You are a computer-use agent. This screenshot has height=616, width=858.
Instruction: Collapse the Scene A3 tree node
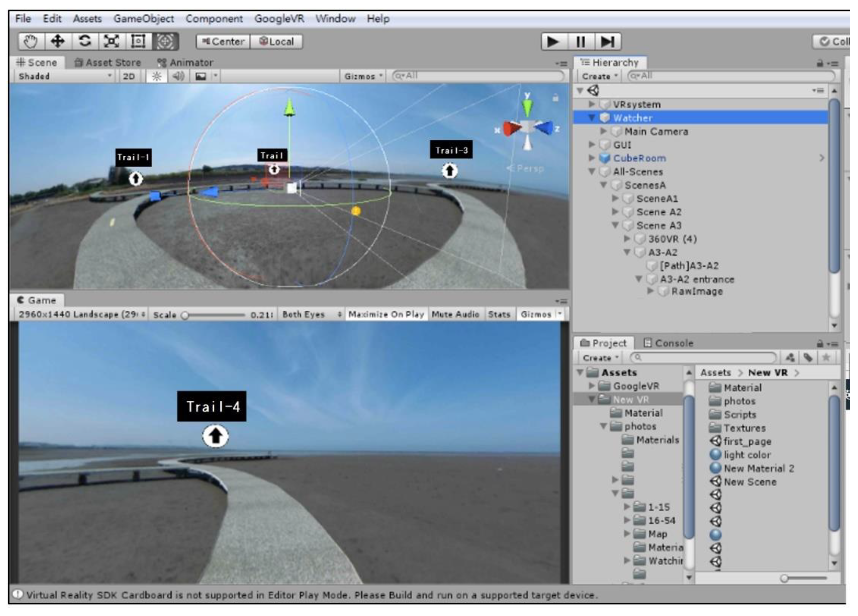tap(615, 225)
